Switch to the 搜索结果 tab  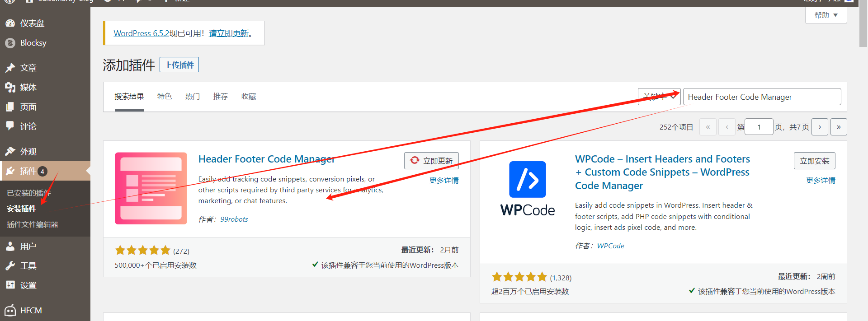point(129,97)
